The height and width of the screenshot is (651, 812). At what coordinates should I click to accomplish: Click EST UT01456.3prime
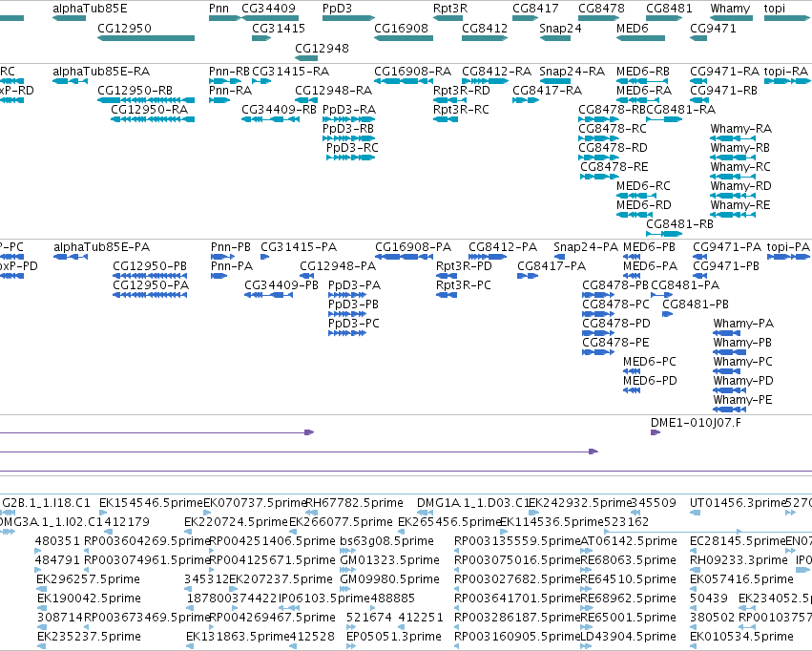click(x=738, y=503)
